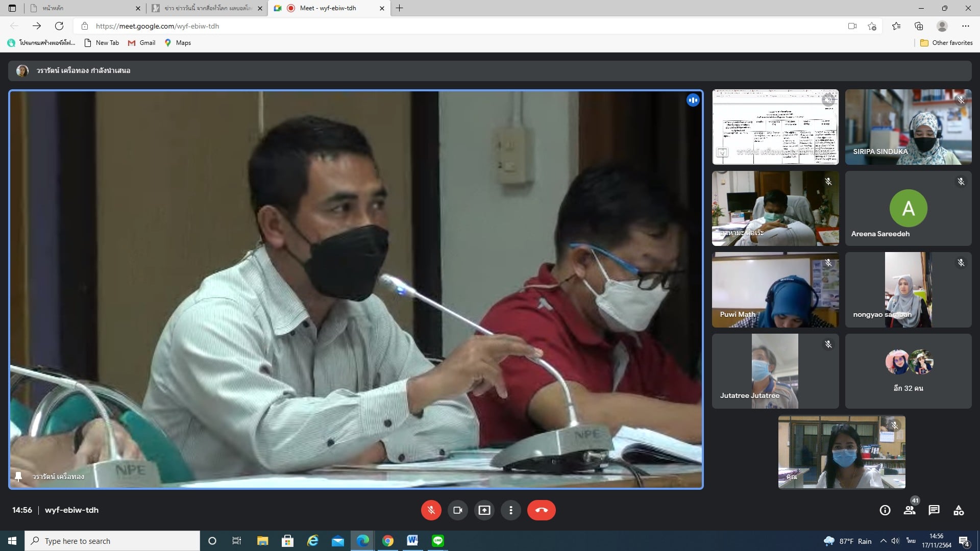Expand the system tray hidden icons chevron
The image size is (980, 551).
pos(883,541)
